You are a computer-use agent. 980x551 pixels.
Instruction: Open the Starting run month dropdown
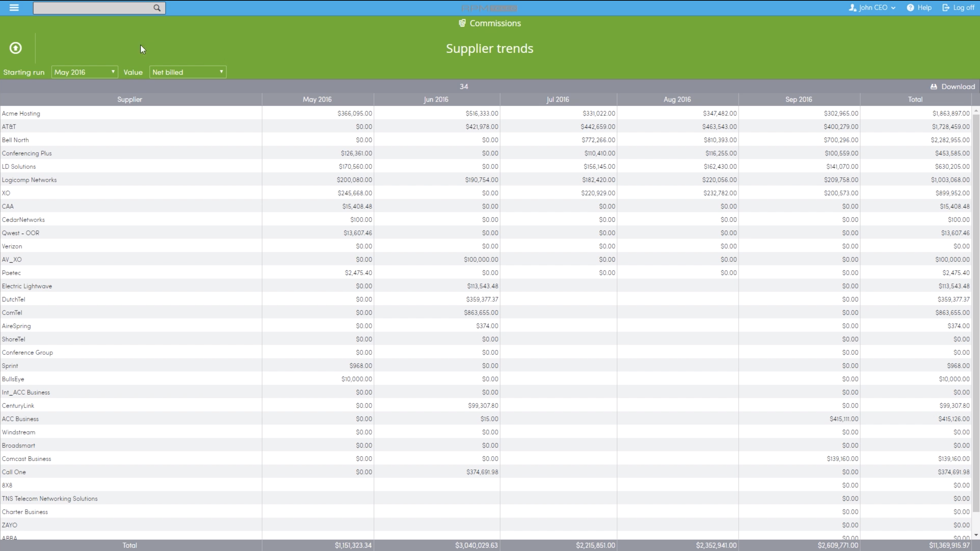[84, 72]
